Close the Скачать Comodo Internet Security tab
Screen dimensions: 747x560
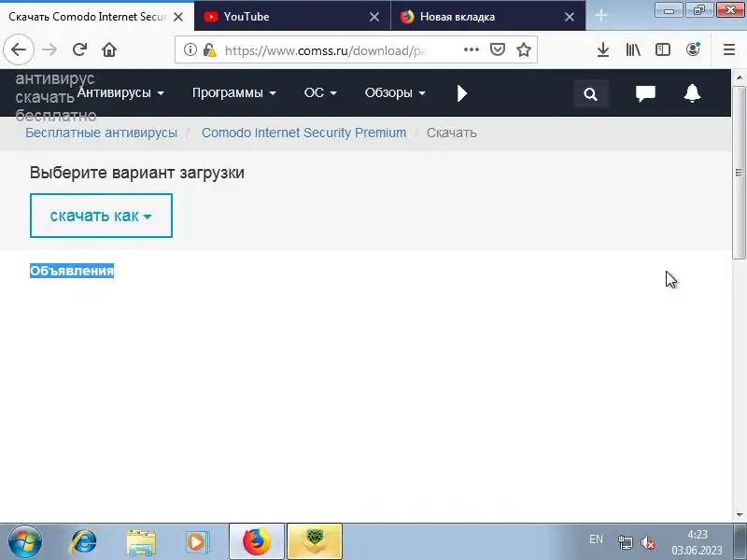coord(178,17)
